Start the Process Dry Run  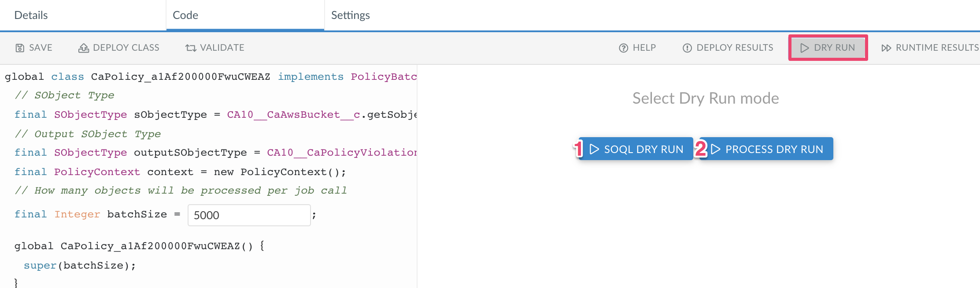[x=766, y=149]
